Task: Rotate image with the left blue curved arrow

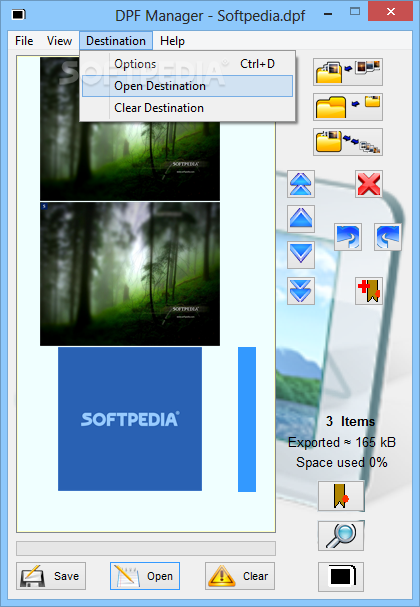Action: pyautogui.click(x=348, y=237)
